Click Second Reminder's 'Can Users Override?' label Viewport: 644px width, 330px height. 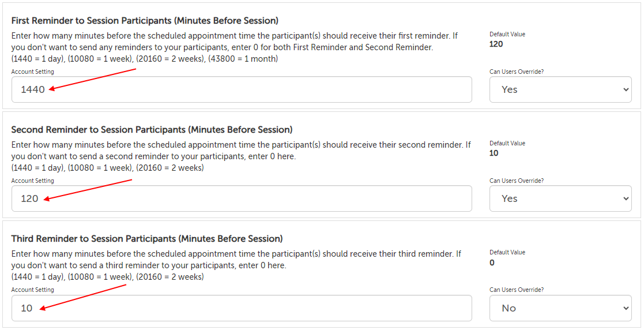click(517, 181)
